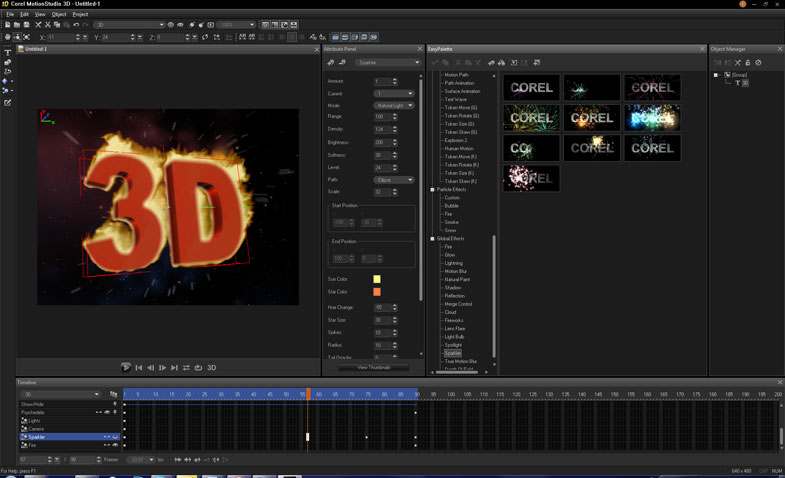The height and width of the screenshot is (478, 785).
Task: Select the blue sparkle COREL thumbnail
Action: pyautogui.click(x=652, y=118)
